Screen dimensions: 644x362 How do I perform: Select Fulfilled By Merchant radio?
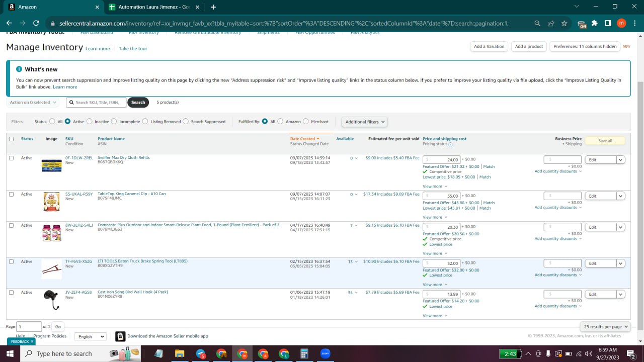pos(306,121)
